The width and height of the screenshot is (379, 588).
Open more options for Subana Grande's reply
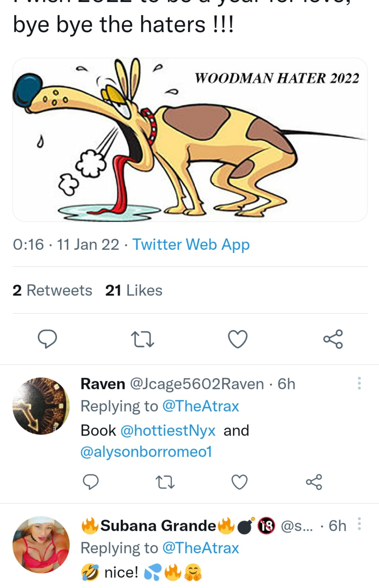point(359,524)
